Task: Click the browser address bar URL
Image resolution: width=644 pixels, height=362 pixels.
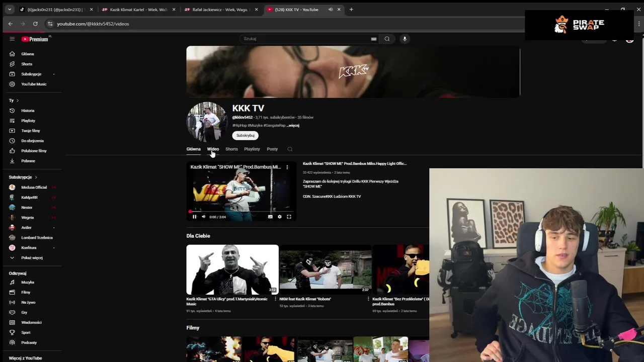Action: click(93, 24)
